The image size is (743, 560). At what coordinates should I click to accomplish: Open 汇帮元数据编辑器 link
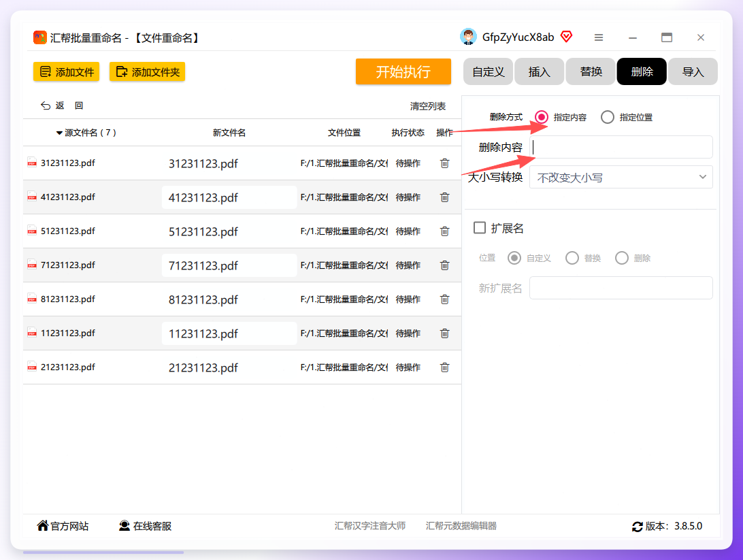(x=461, y=526)
